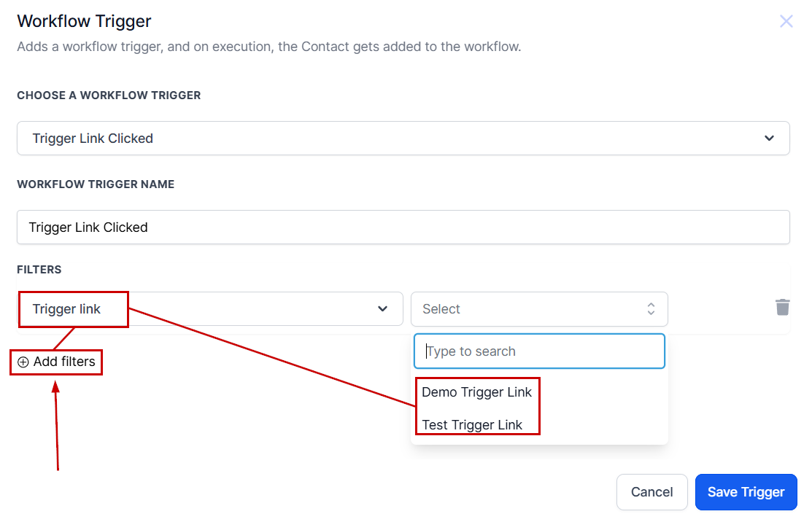Select Test Trigger Link from the list
812x514 pixels.
pyautogui.click(x=472, y=425)
